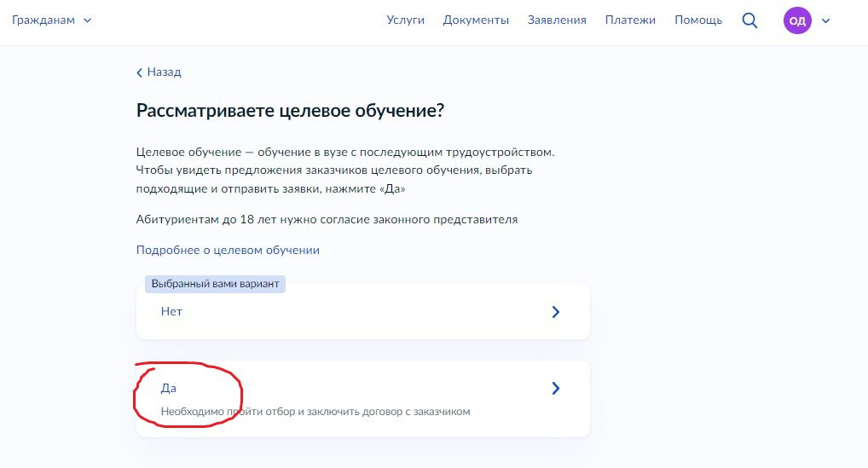The image size is (868, 468).
Task: Expand the profile menu chevron
Action: 825,21
